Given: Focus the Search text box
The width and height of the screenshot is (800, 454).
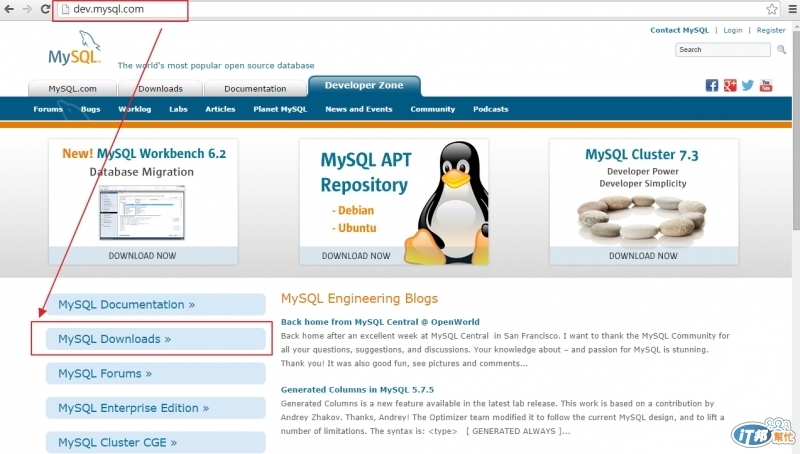Looking at the screenshot, I should coord(722,49).
